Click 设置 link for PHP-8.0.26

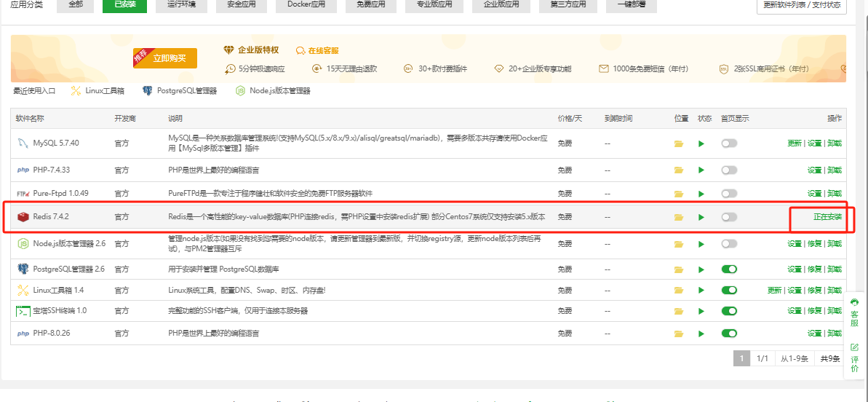pyautogui.click(x=814, y=334)
